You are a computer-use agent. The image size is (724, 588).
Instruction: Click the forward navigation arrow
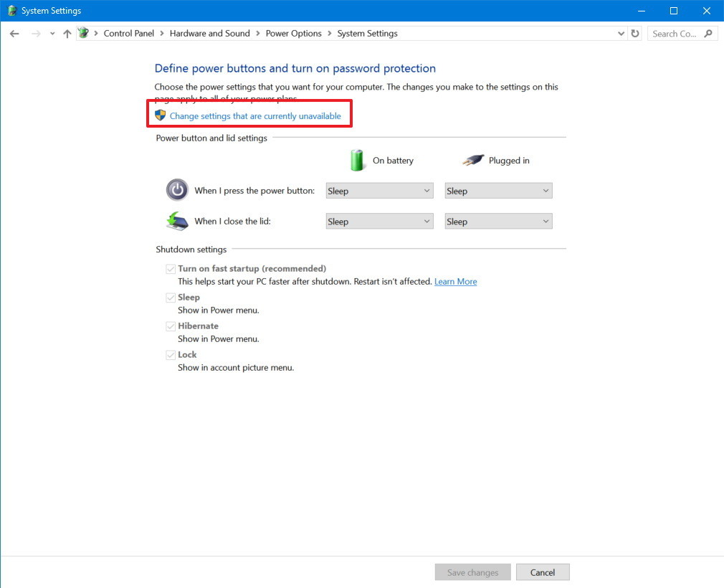pyautogui.click(x=34, y=33)
